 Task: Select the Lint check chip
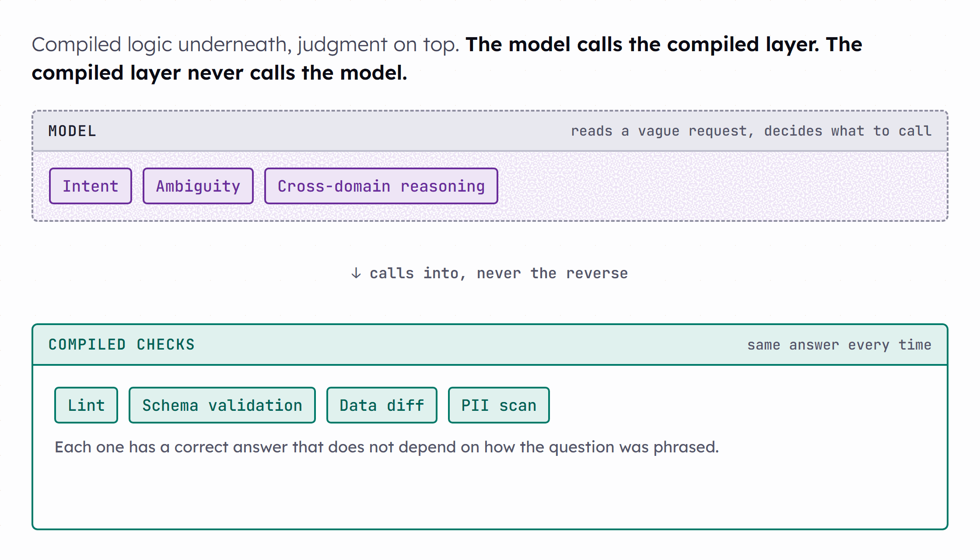click(x=86, y=405)
